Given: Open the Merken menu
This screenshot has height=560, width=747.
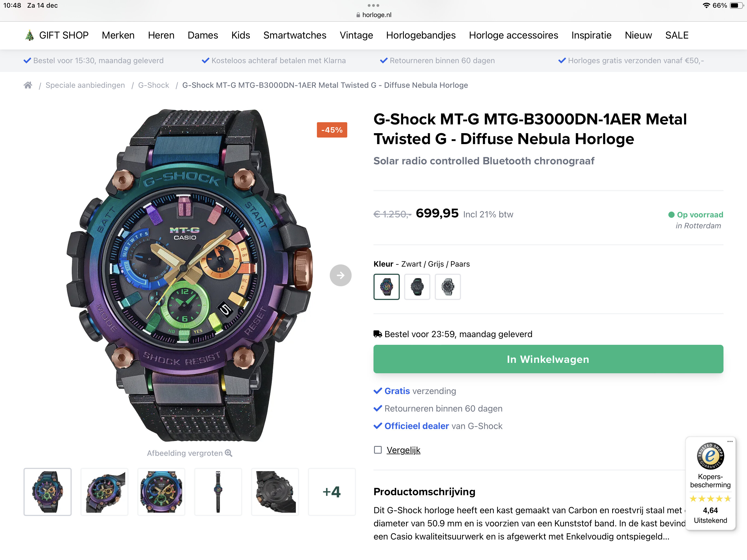Looking at the screenshot, I should click(118, 35).
